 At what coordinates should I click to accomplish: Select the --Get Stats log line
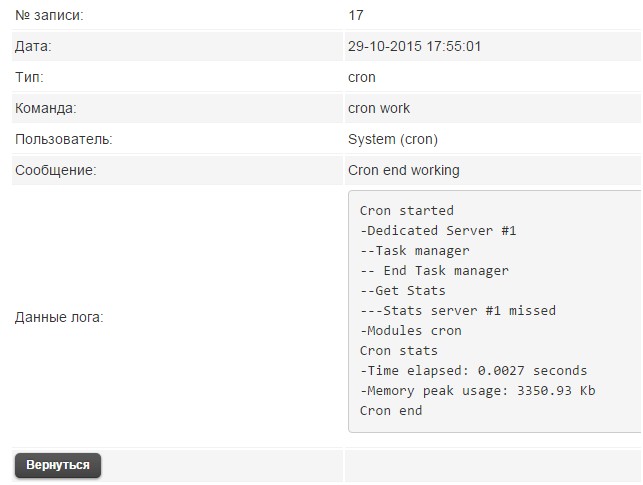402,291
